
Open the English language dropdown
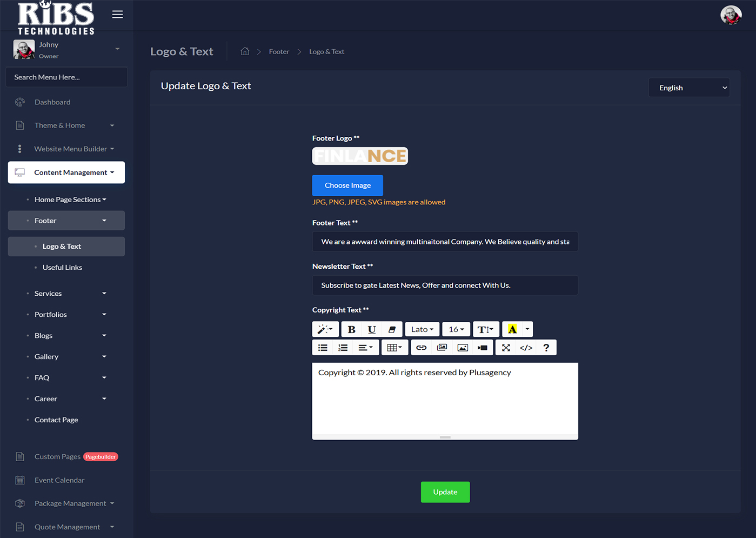pyautogui.click(x=689, y=88)
